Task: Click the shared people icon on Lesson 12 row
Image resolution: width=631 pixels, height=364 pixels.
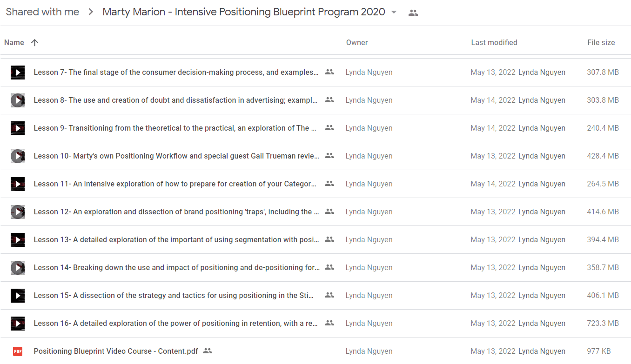Action: pos(329,212)
